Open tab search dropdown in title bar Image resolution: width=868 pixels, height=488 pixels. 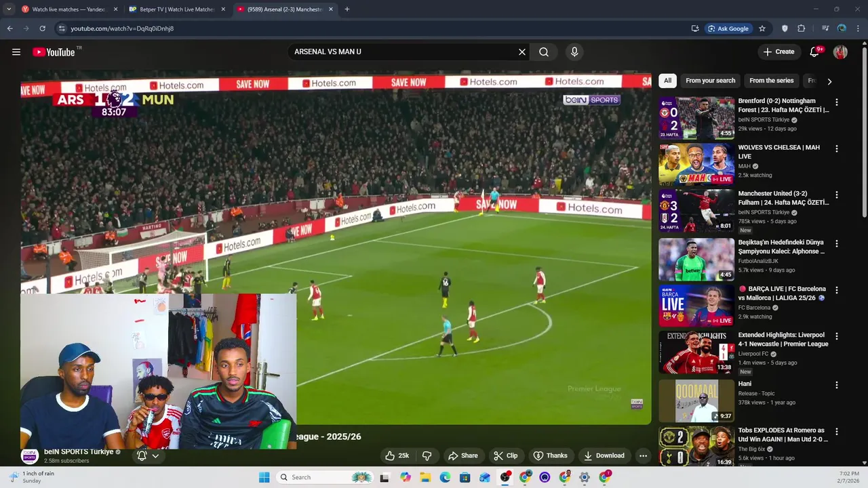coord(9,9)
